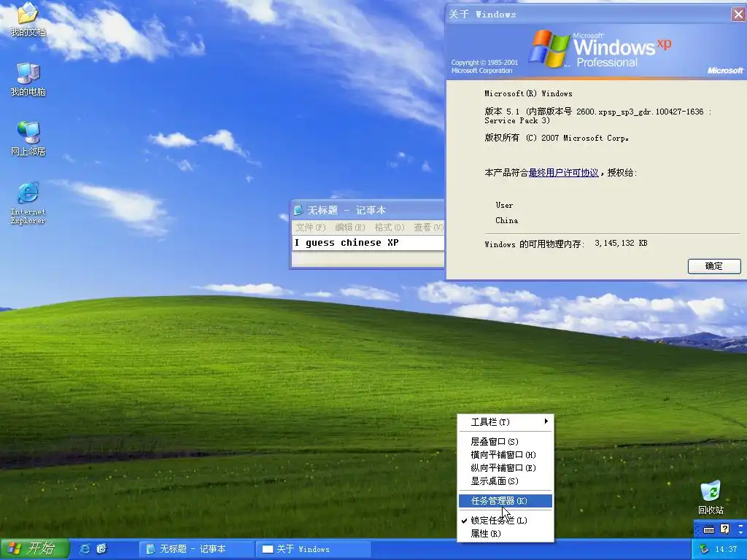Open the 最终用户许可协议 link

click(563, 172)
